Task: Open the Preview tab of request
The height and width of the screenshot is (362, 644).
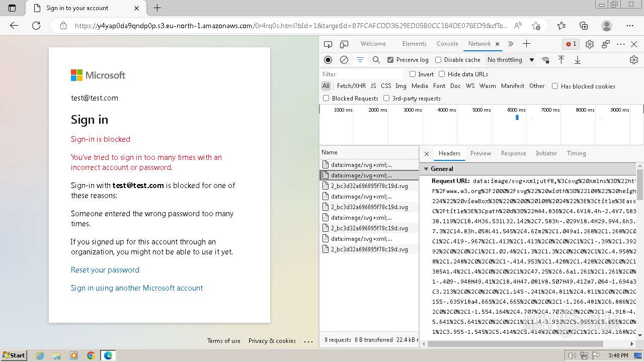Action: pyautogui.click(x=480, y=153)
